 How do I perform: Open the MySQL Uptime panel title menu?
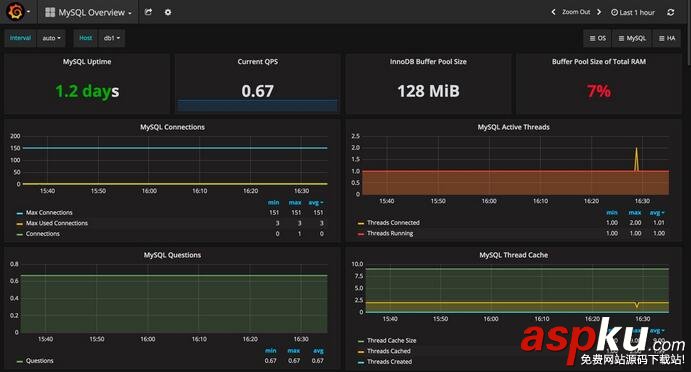click(x=87, y=62)
